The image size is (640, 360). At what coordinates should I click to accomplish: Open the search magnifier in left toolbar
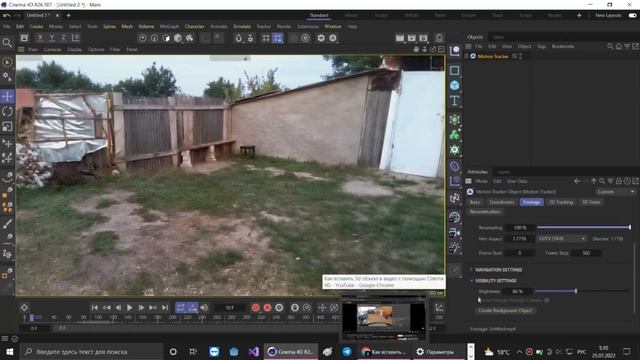pos(7,42)
